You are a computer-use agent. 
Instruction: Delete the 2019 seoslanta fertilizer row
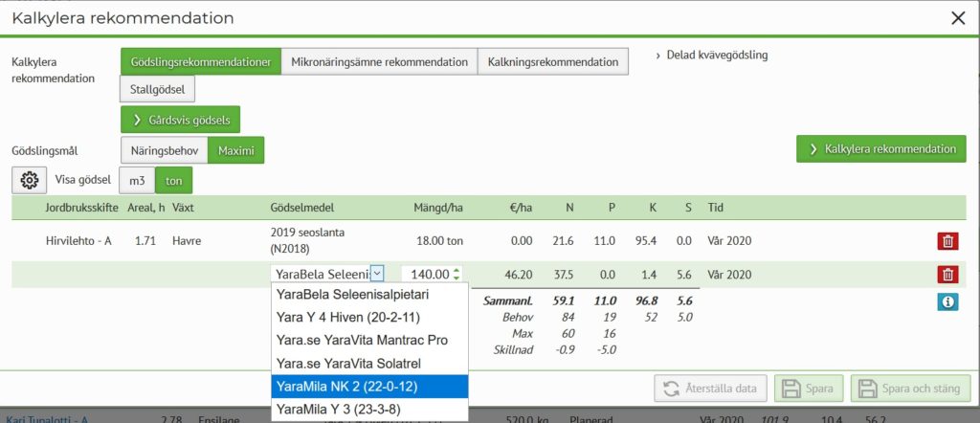pos(947,241)
